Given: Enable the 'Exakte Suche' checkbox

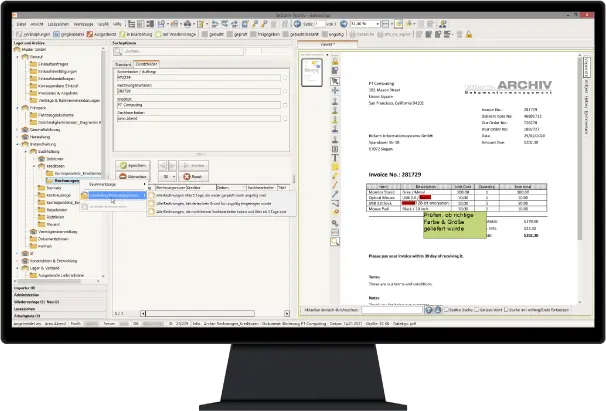Looking at the screenshot, I should [x=446, y=310].
